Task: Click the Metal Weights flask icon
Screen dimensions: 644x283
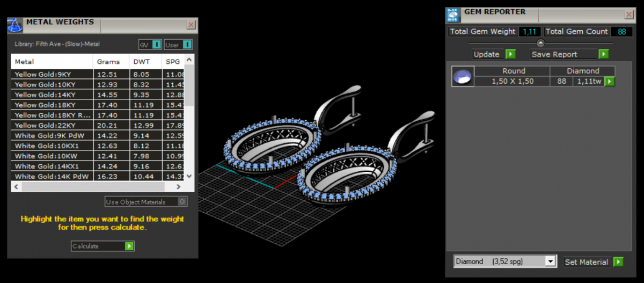Action: [15, 25]
